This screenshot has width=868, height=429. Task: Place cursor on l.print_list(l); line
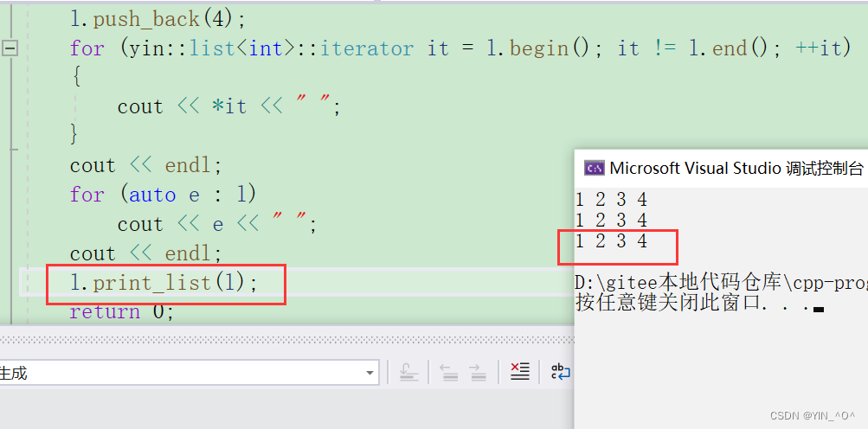[164, 284]
